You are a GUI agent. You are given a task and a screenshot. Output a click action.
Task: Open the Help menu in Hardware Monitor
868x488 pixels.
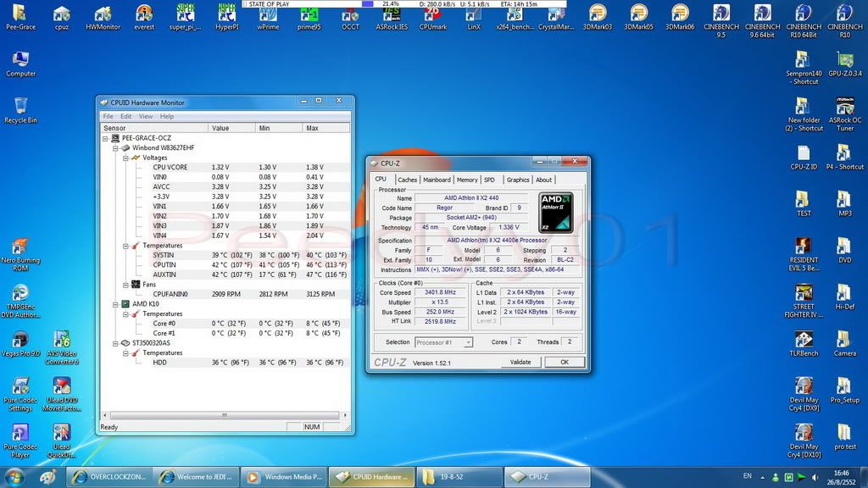[x=167, y=116]
